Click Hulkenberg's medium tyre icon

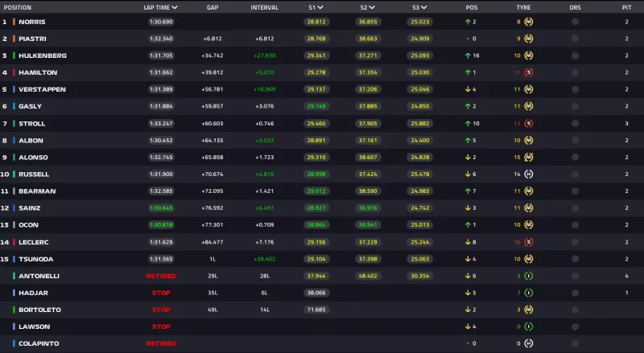(529, 55)
